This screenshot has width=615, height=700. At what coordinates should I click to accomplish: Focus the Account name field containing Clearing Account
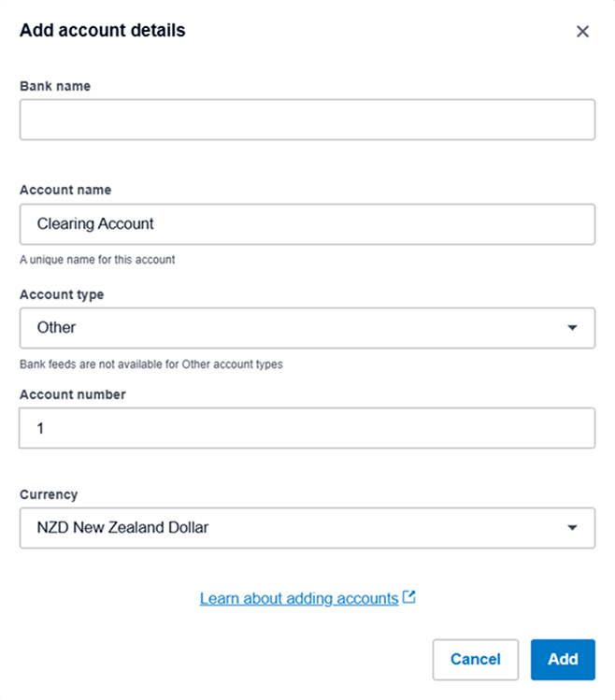307,224
